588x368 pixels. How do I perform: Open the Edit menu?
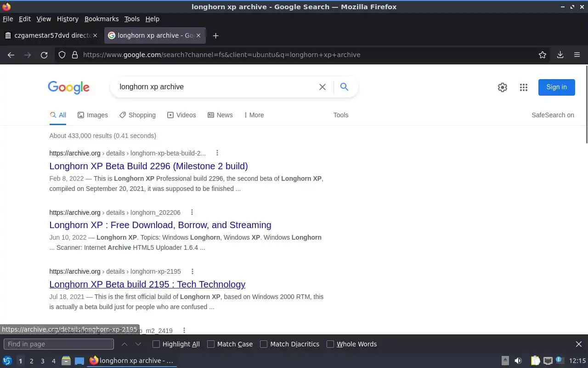[25, 19]
